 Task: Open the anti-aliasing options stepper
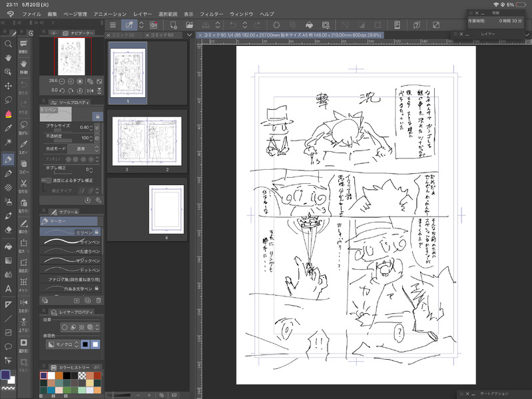tap(97, 159)
